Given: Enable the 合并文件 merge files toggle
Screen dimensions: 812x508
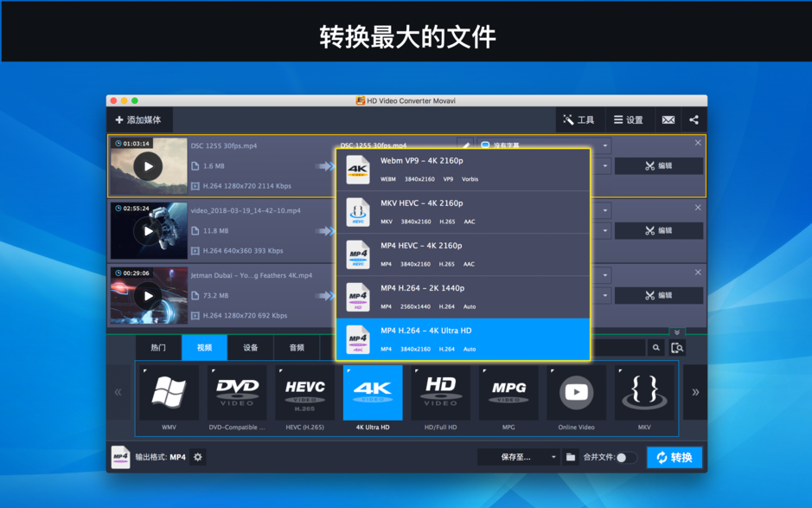Looking at the screenshot, I should coord(627,457).
